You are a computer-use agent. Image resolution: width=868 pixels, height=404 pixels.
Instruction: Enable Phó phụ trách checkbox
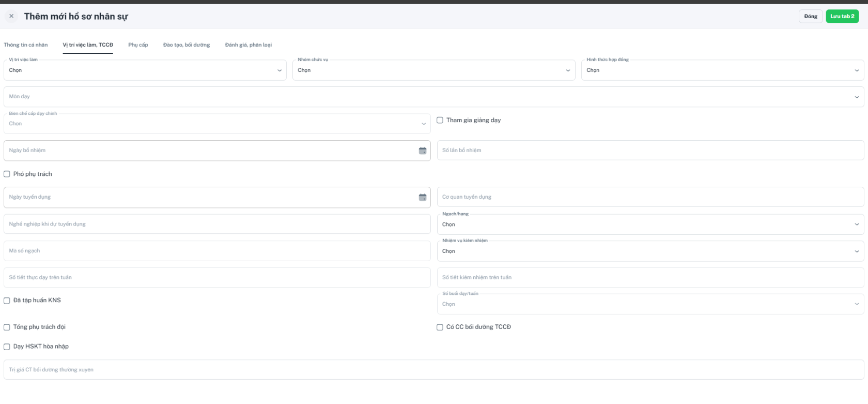(x=7, y=174)
